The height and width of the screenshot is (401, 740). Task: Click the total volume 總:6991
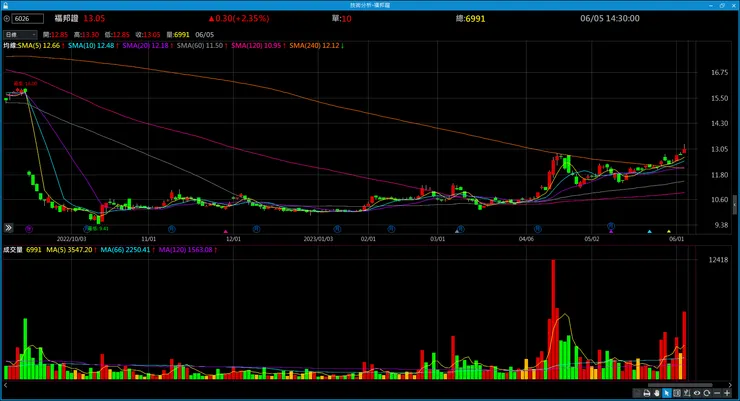click(x=471, y=19)
